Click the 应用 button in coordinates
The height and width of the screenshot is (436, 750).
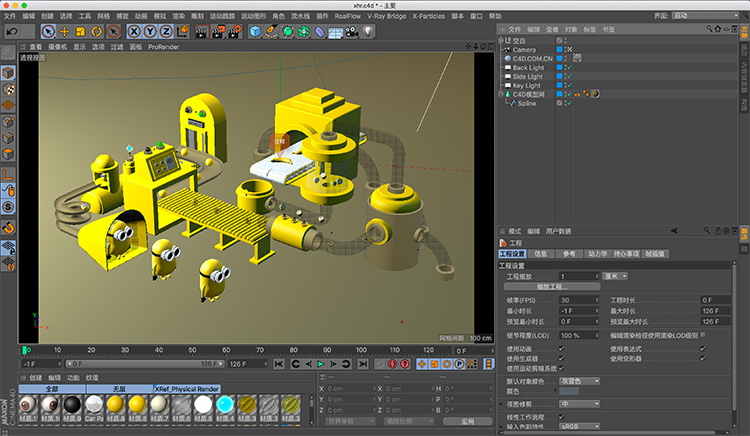click(467, 421)
